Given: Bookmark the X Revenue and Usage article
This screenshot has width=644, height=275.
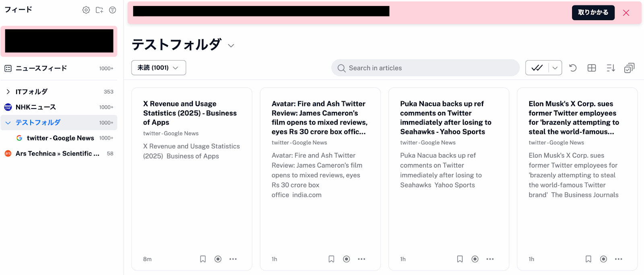Looking at the screenshot, I should point(203,259).
